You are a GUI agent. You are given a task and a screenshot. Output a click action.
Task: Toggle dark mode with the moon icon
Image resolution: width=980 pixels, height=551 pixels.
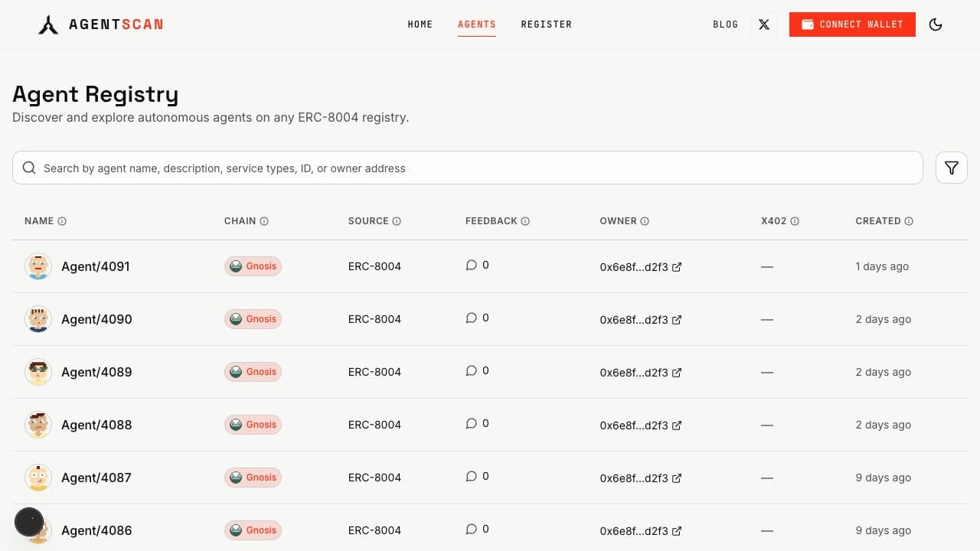point(936,24)
